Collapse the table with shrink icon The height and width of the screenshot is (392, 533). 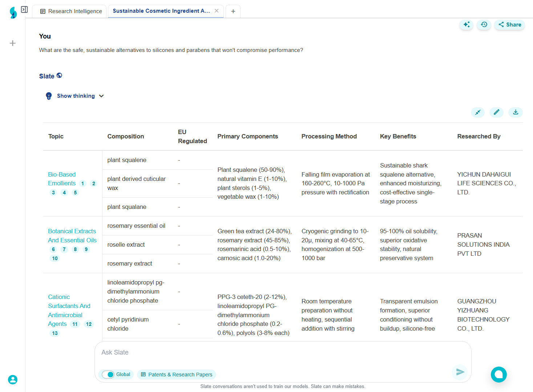coord(478,112)
